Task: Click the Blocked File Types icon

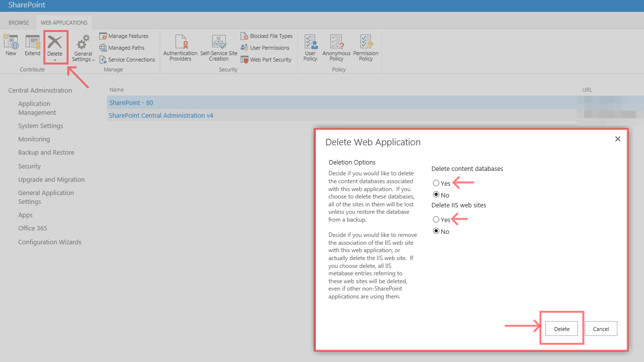Action: 245,36
